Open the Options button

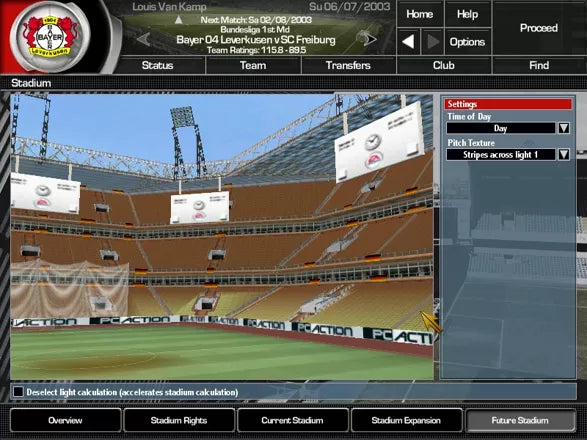point(468,42)
